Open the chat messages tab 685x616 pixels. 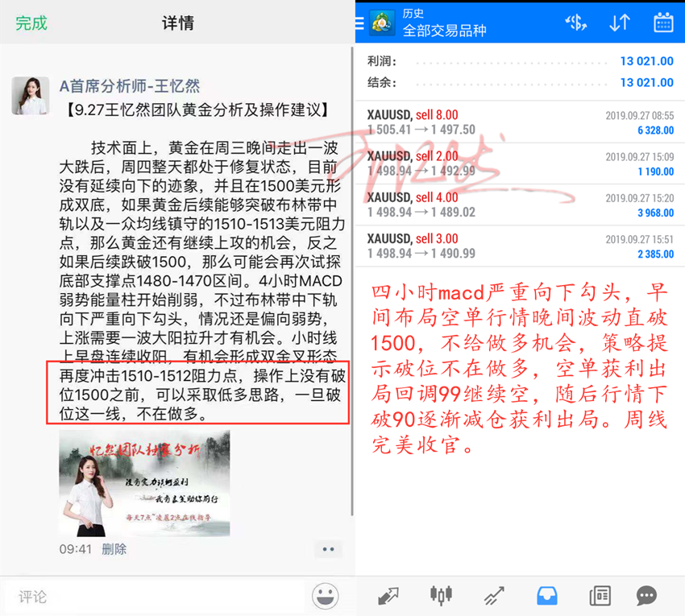646,596
